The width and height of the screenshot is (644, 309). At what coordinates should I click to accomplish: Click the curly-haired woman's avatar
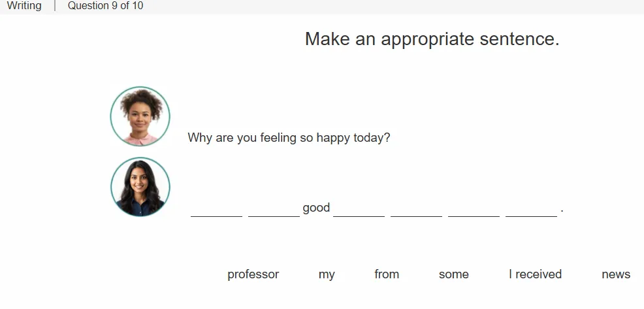[x=140, y=116]
